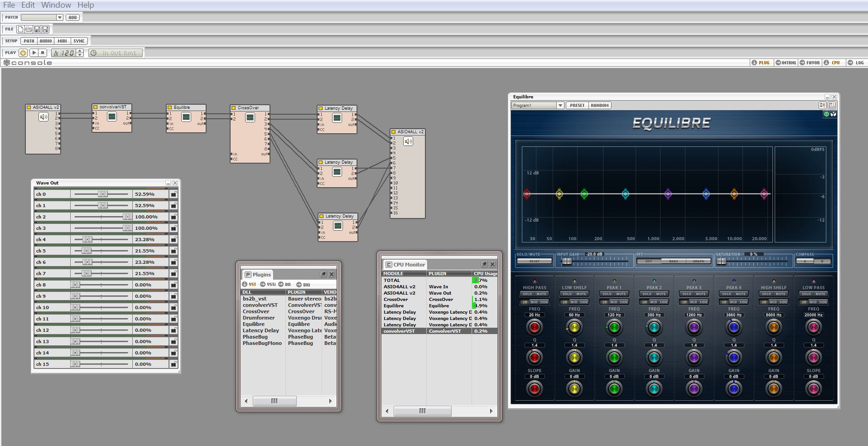This screenshot has width=868, height=446.
Task: Click the red High Pass FREQ knob
Action: (535, 327)
